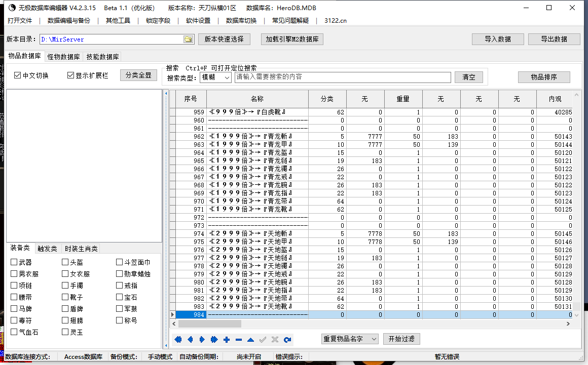Switch to the 怪物数据库 tab
This screenshot has height=365, width=588.
pos(64,57)
